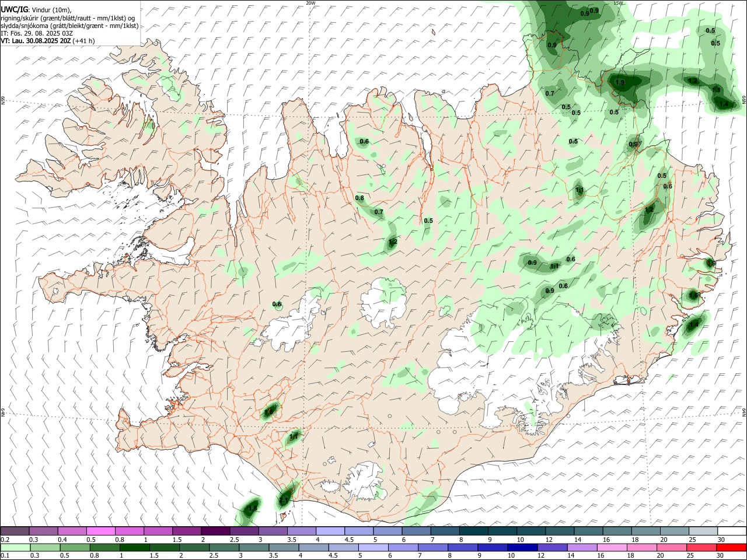Click the pale grey upper swatch between 25 and 30

click(703, 531)
